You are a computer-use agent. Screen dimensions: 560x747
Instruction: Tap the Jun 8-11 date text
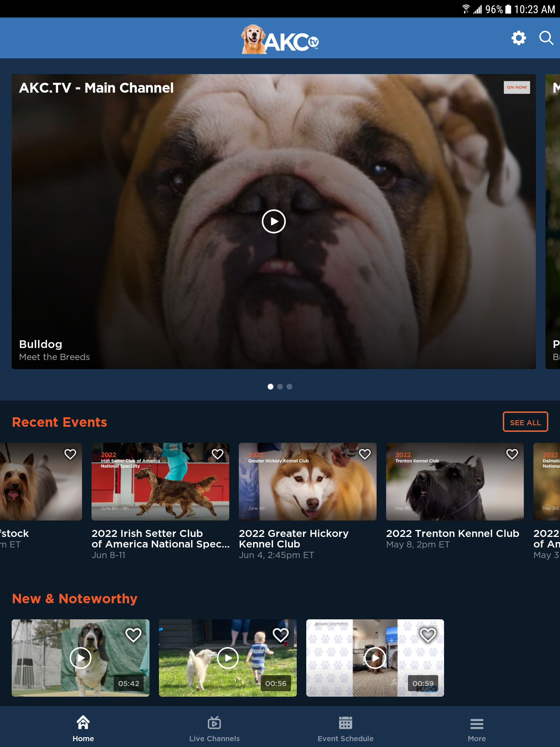108,555
